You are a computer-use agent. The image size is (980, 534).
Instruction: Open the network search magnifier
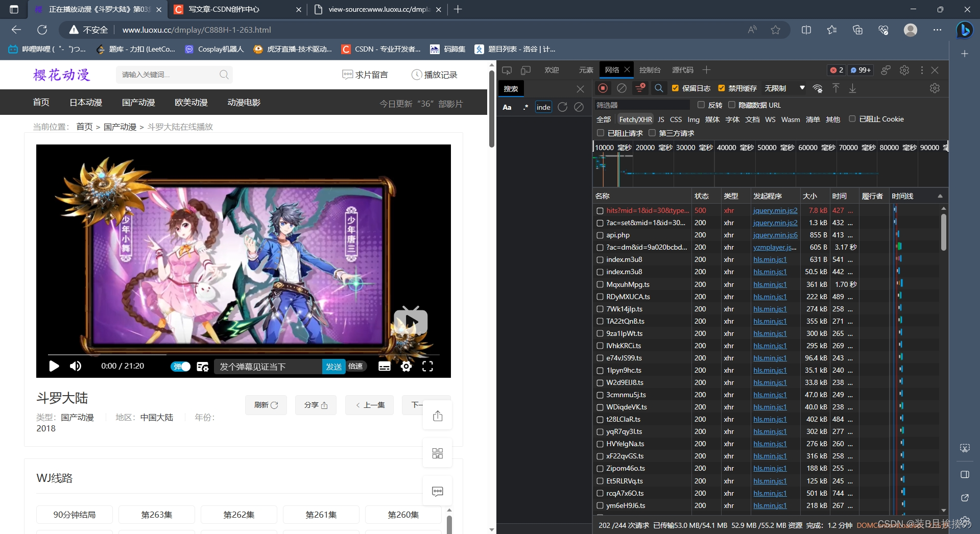659,88
